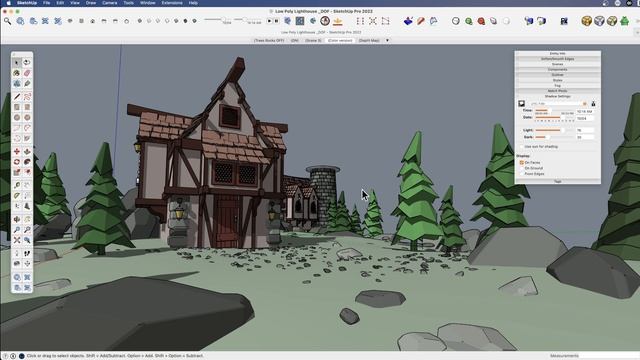
Task: Switch to the (ON) scene tab
Action: click(x=294, y=40)
